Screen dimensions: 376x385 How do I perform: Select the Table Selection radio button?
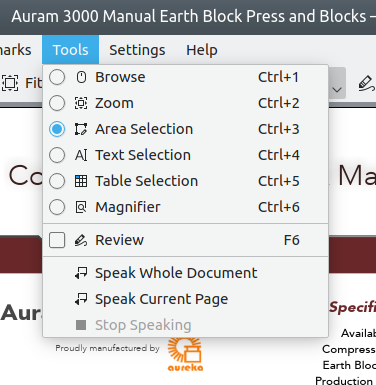pyautogui.click(x=57, y=181)
